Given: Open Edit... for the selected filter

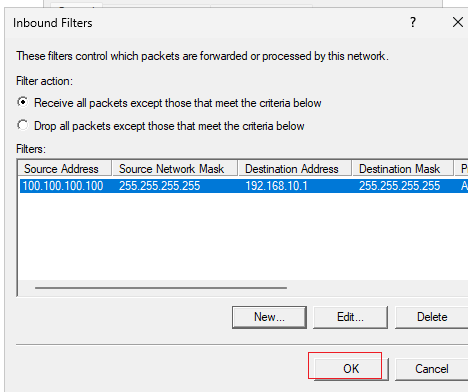Looking at the screenshot, I should click(x=350, y=317).
